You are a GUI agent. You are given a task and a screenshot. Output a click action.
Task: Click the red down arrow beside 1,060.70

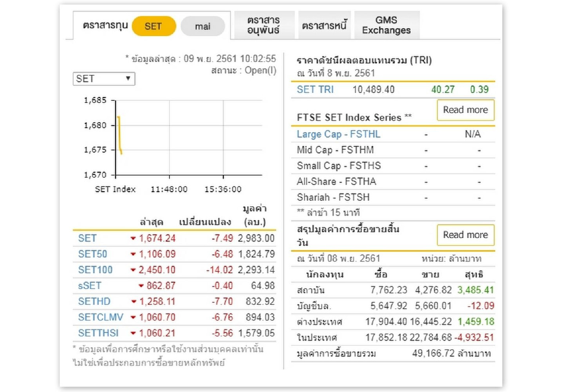point(133,318)
